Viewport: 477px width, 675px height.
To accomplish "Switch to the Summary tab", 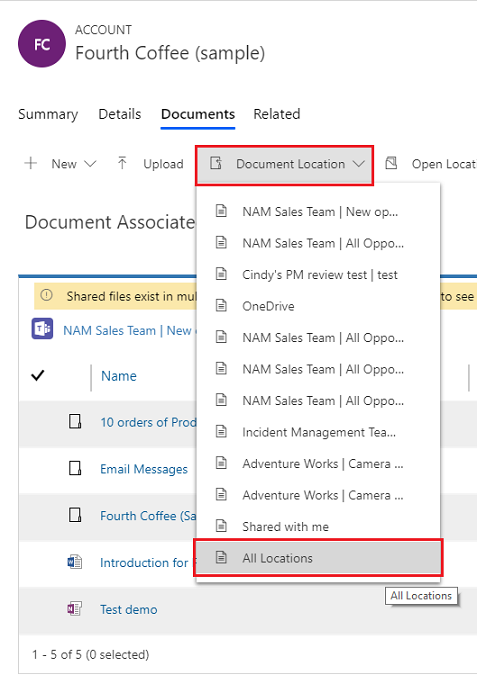I will point(48,114).
